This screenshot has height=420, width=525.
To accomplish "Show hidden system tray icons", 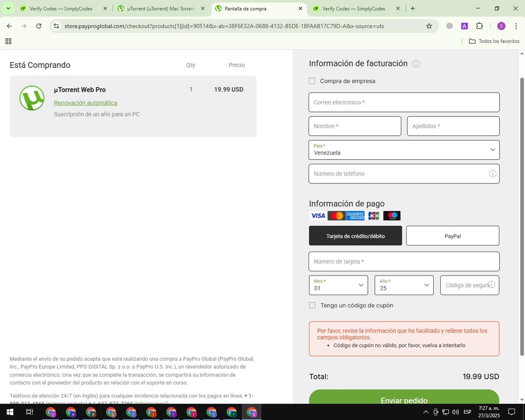I will click(426, 412).
